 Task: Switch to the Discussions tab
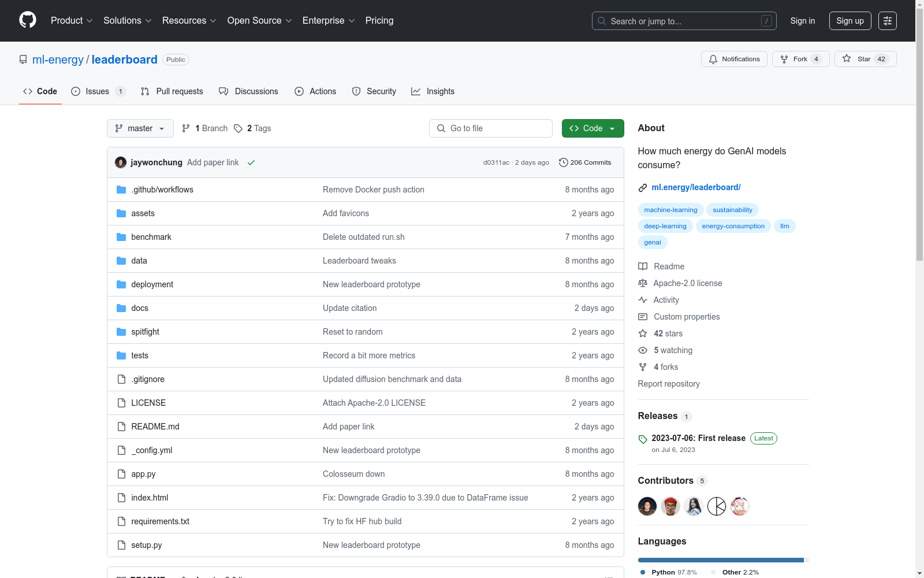pyautogui.click(x=249, y=91)
